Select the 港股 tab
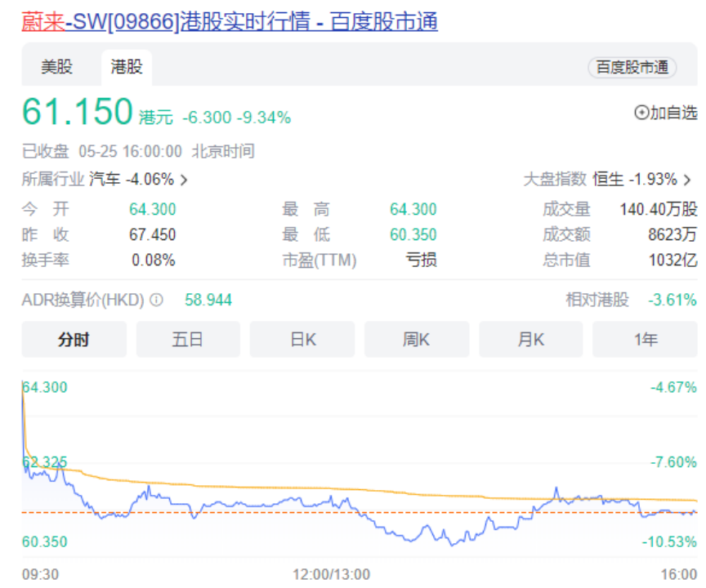706x588 pixels. (x=127, y=67)
